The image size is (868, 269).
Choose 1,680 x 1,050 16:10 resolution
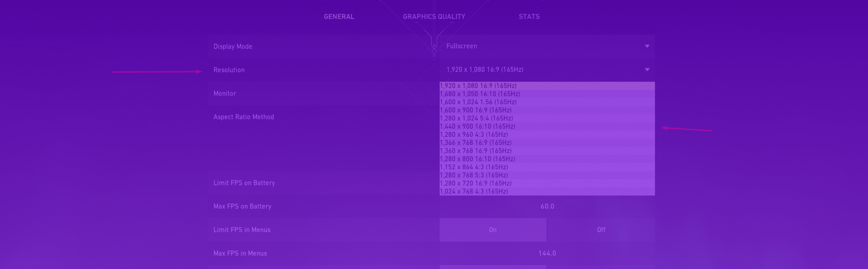coord(547,94)
